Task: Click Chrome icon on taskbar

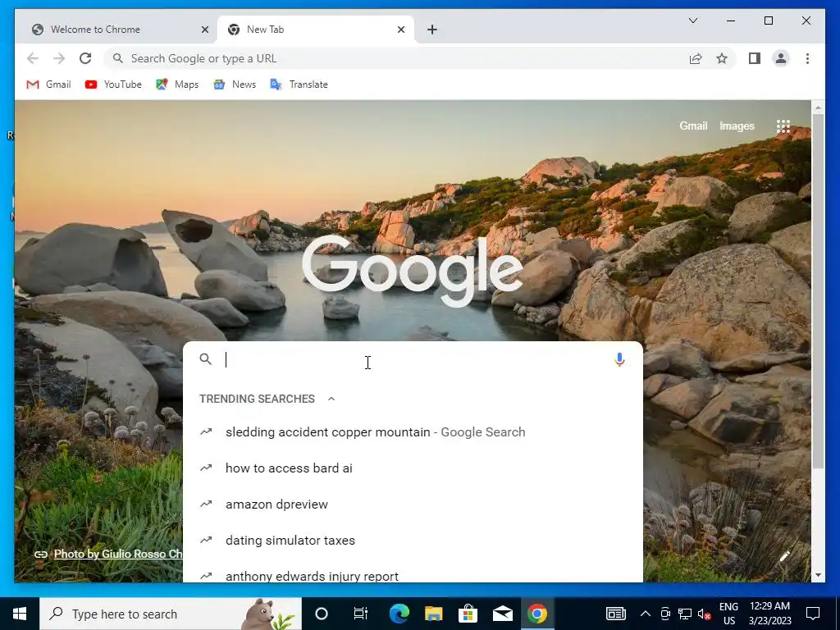Action: coord(536,614)
